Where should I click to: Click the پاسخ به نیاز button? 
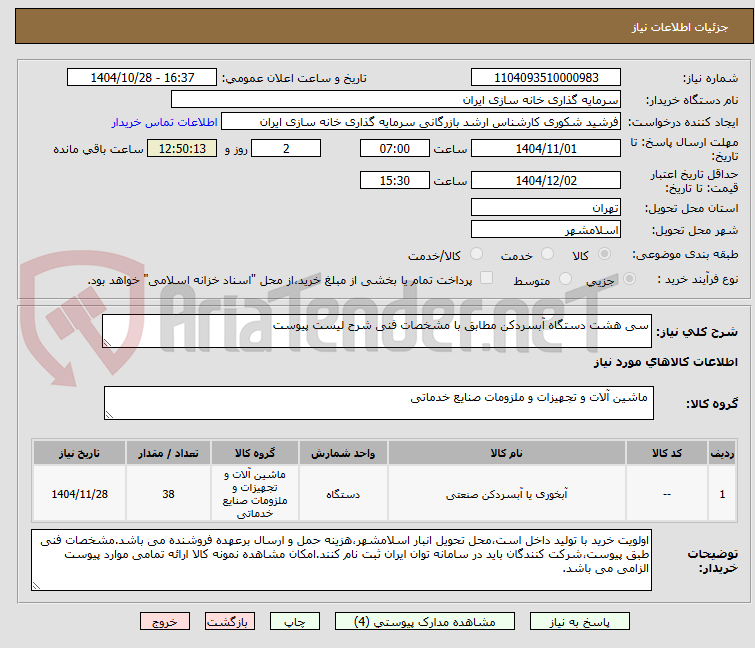pyautogui.click(x=580, y=621)
